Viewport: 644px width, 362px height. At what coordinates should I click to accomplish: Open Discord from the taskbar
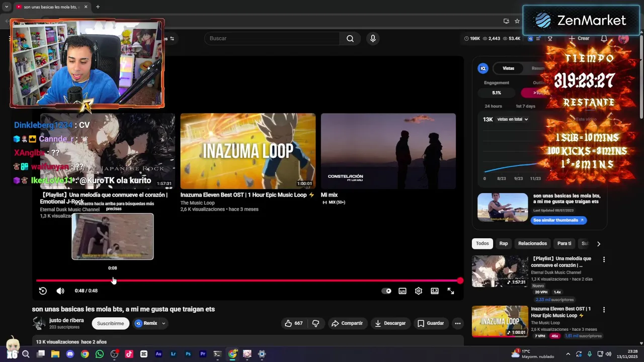click(70, 354)
